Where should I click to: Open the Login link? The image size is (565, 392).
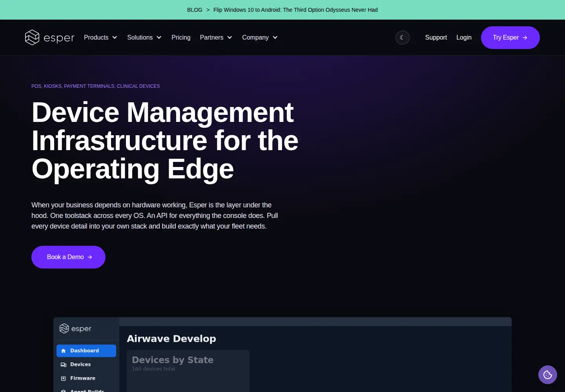pos(464,38)
